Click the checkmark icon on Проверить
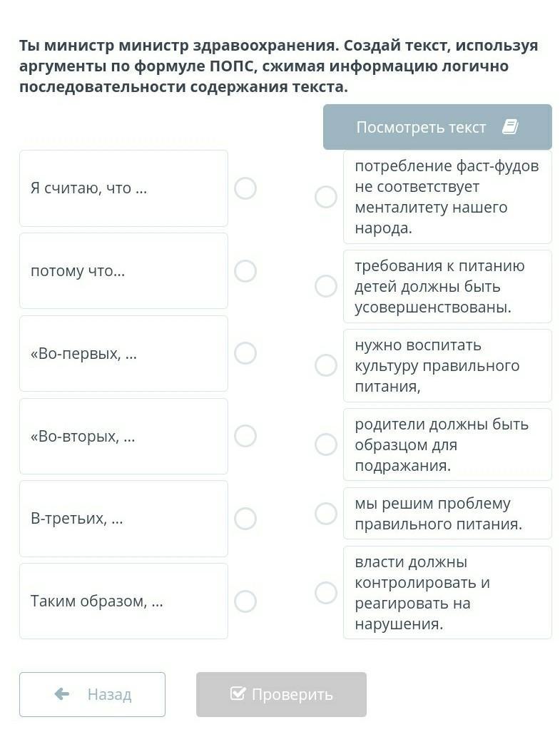The height and width of the screenshot is (737, 560). tap(238, 694)
